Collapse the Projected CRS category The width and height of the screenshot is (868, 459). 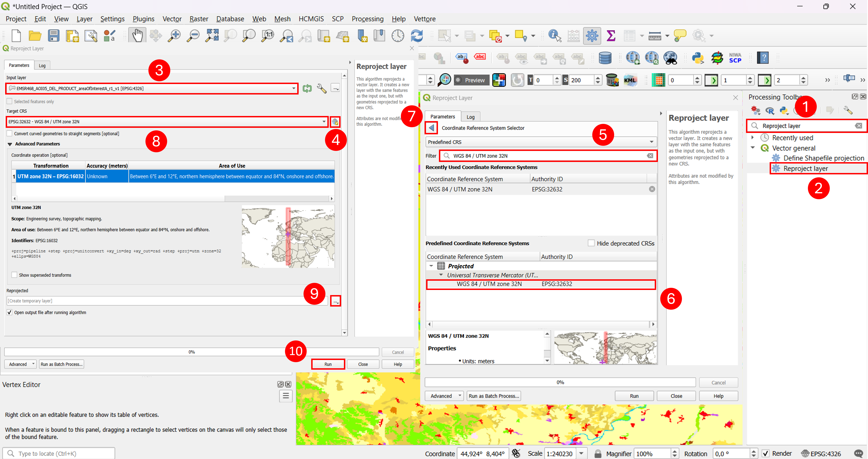(x=431, y=266)
